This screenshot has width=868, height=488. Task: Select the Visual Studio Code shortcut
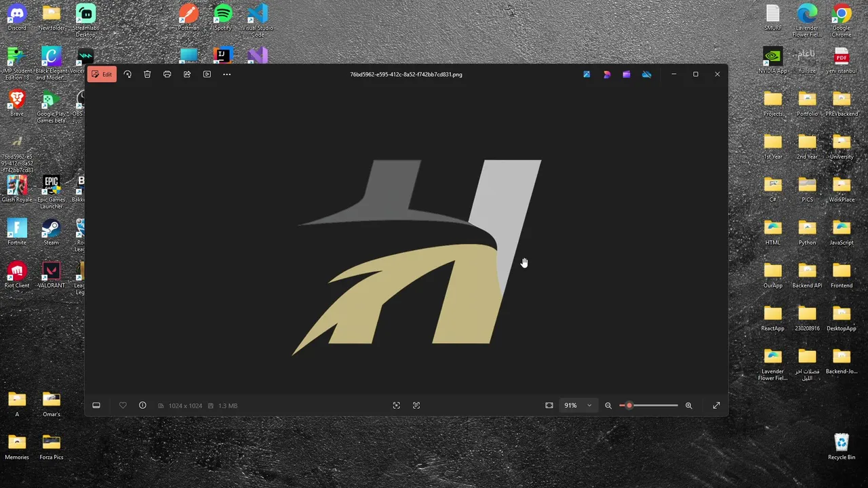pyautogui.click(x=258, y=21)
